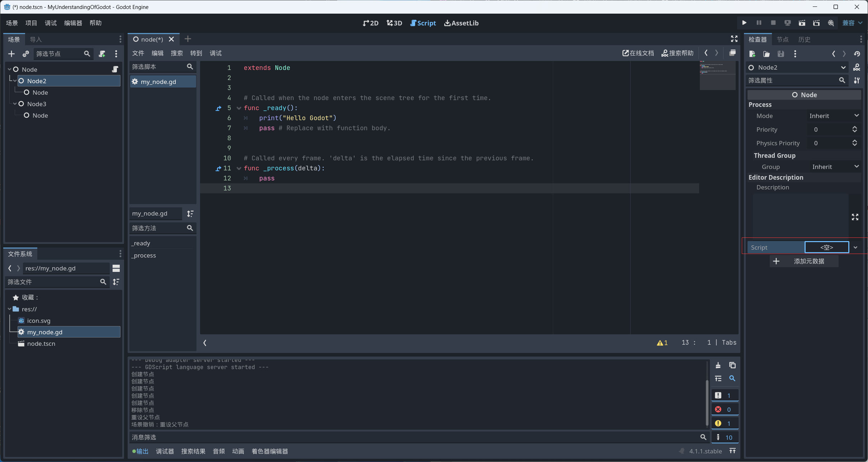This screenshot has width=868, height=462.
Task: Open Script property dropdown arrow
Action: pos(855,247)
